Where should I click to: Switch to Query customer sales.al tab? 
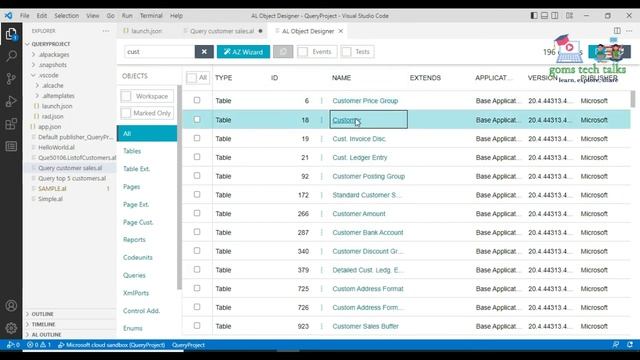click(222, 31)
